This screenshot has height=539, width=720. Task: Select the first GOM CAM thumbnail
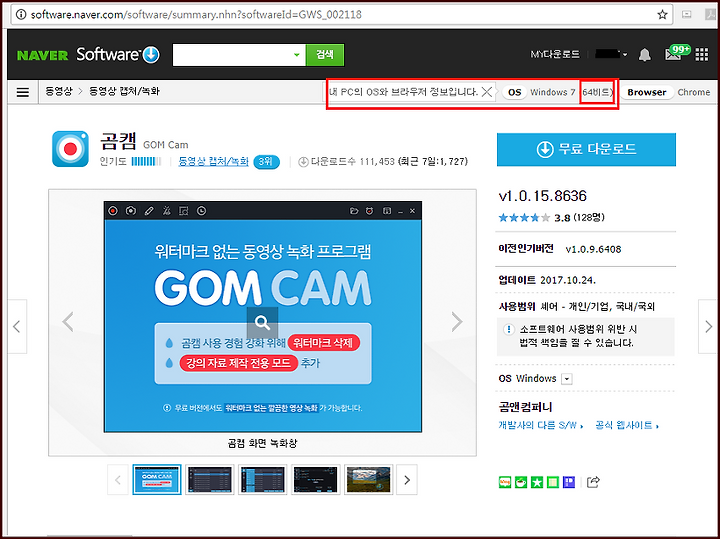157,479
